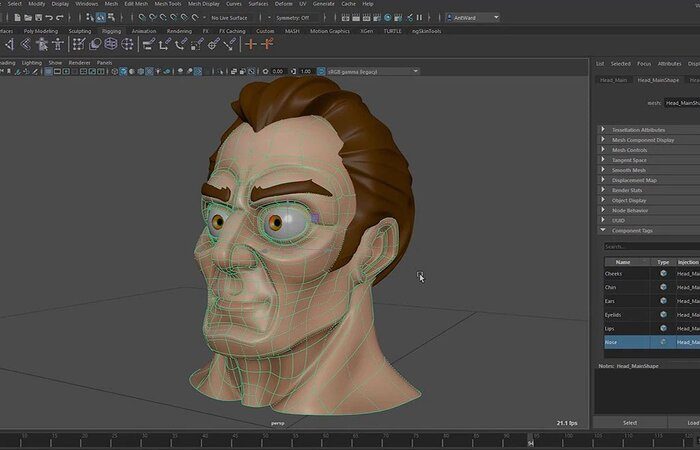The width and height of the screenshot is (700, 450).
Task: Click the component tags Search field
Action: pyautogui.click(x=652, y=246)
